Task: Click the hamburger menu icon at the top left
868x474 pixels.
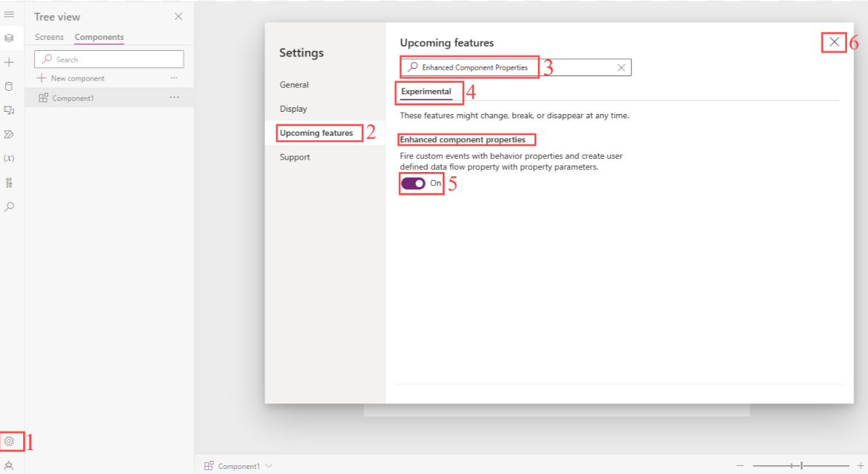Action: pyautogui.click(x=9, y=15)
